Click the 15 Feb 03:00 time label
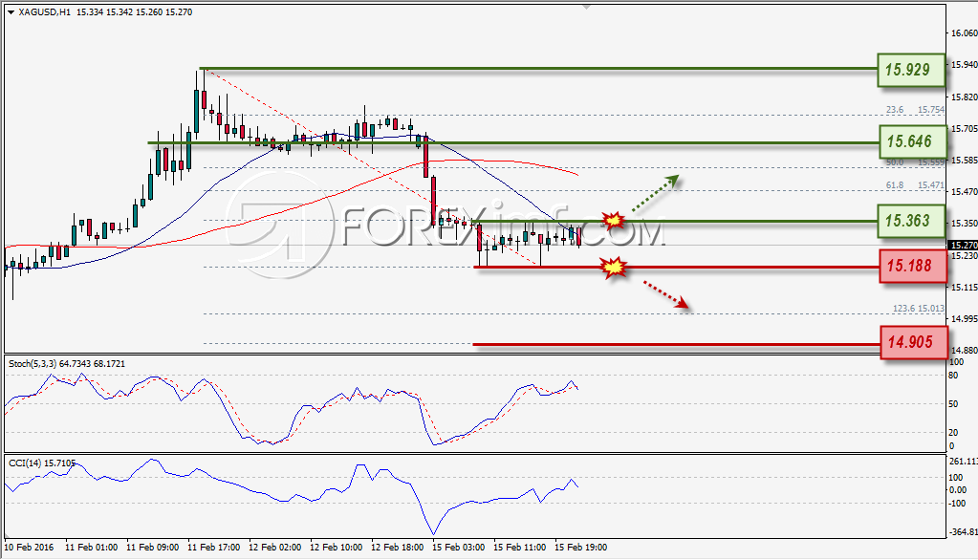Screen dimensions: 978x560 tap(458, 548)
